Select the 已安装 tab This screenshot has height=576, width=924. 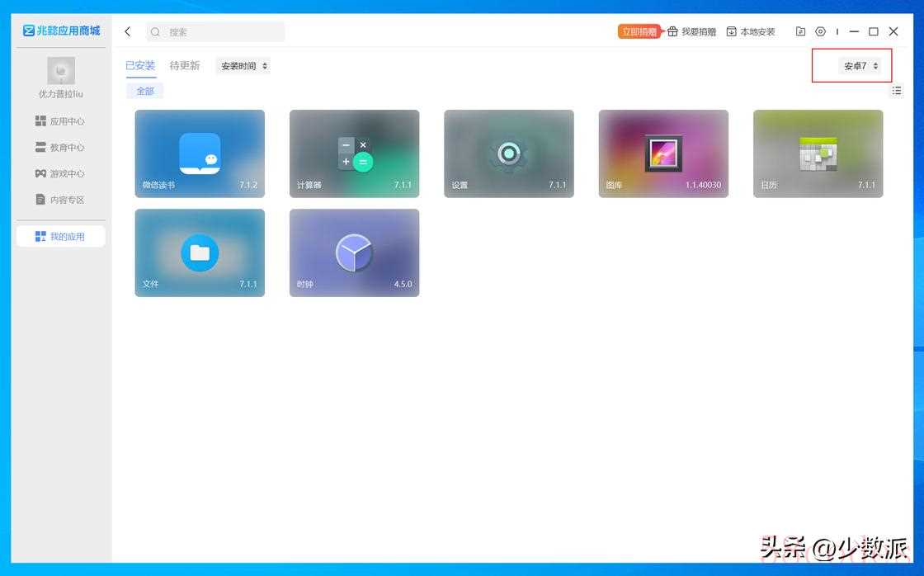click(140, 66)
